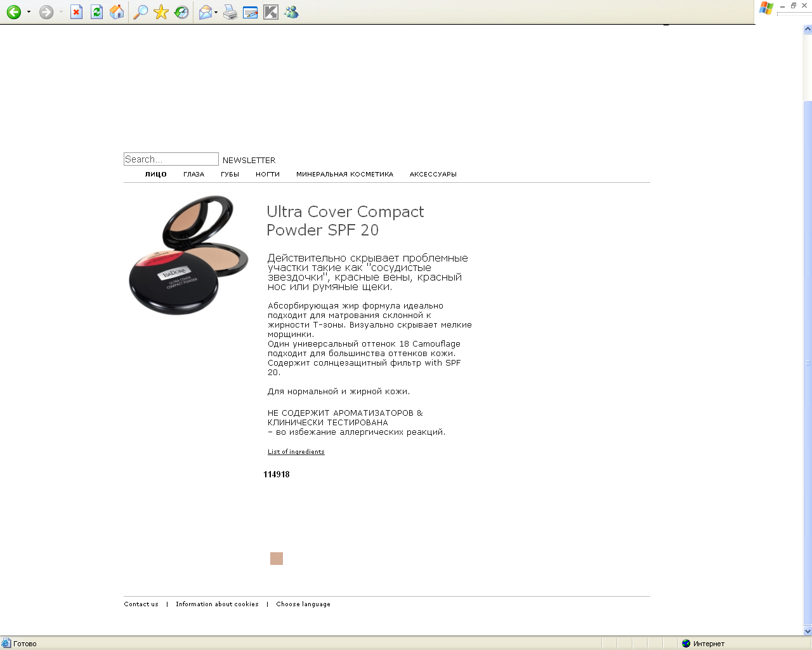Open the Forward button history dropdown

click(x=61, y=12)
